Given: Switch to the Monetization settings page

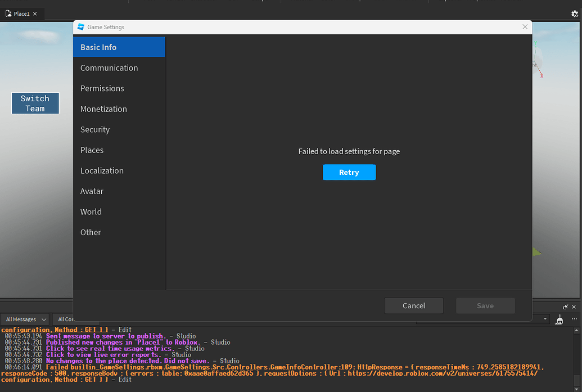Looking at the screenshot, I should pyautogui.click(x=103, y=109).
